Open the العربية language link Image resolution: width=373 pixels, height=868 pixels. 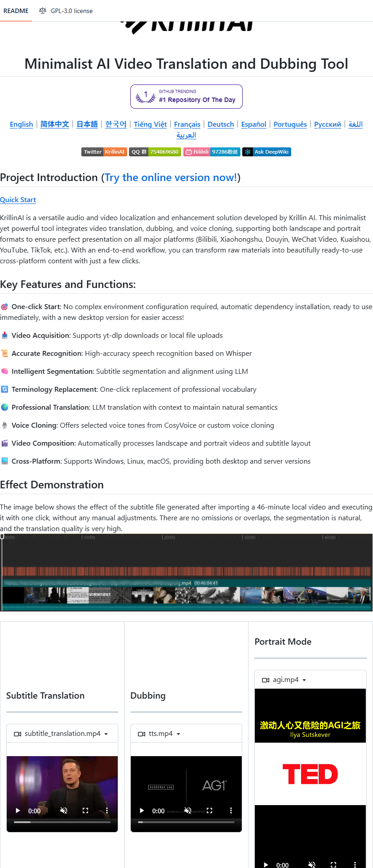click(x=186, y=135)
